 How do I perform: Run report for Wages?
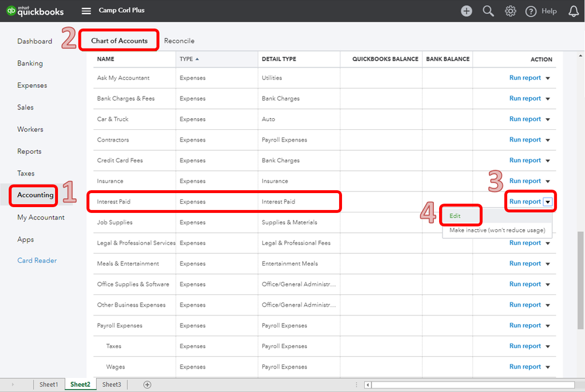(x=525, y=367)
